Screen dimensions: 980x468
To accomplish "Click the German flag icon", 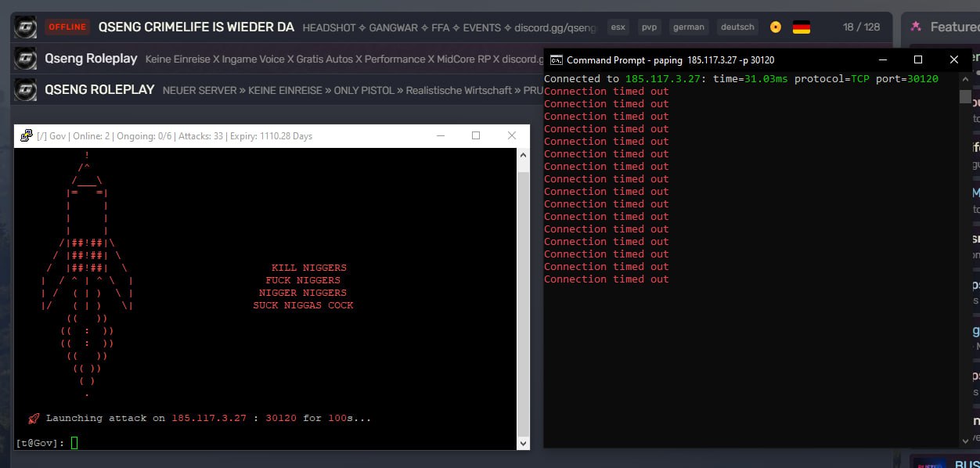I will [x=801, y=27].
